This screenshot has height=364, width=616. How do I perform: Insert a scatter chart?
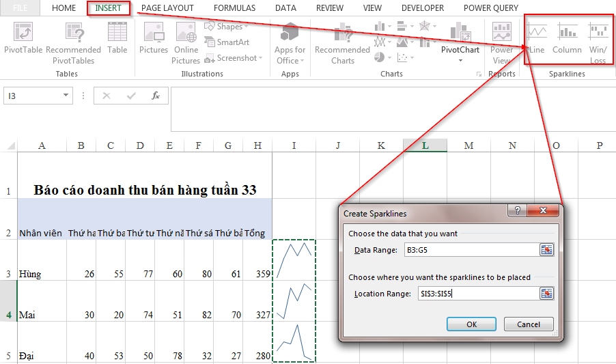click(x=405, y=58)
